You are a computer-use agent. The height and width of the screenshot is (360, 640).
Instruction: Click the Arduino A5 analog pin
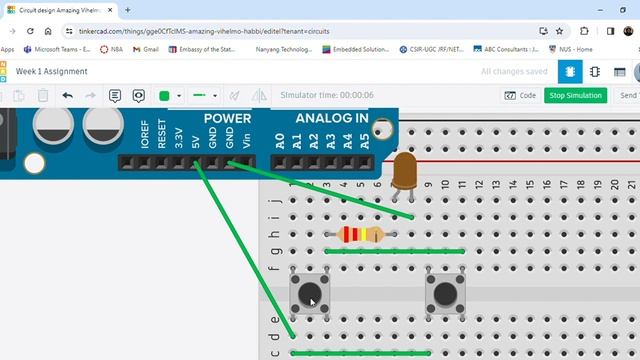364,163
